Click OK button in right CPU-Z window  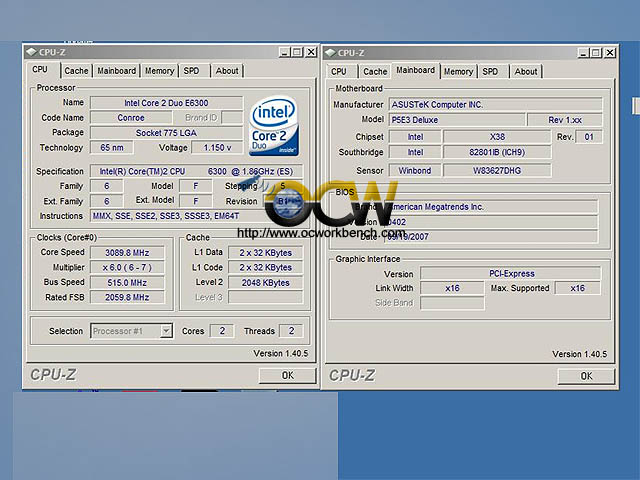click(x=586, y=376)
